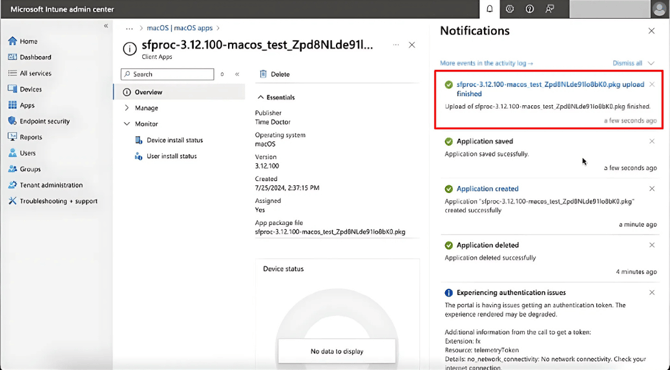Click Dismiss all notifications
This screenshot has width=670, height=370.
pos(627,63)
